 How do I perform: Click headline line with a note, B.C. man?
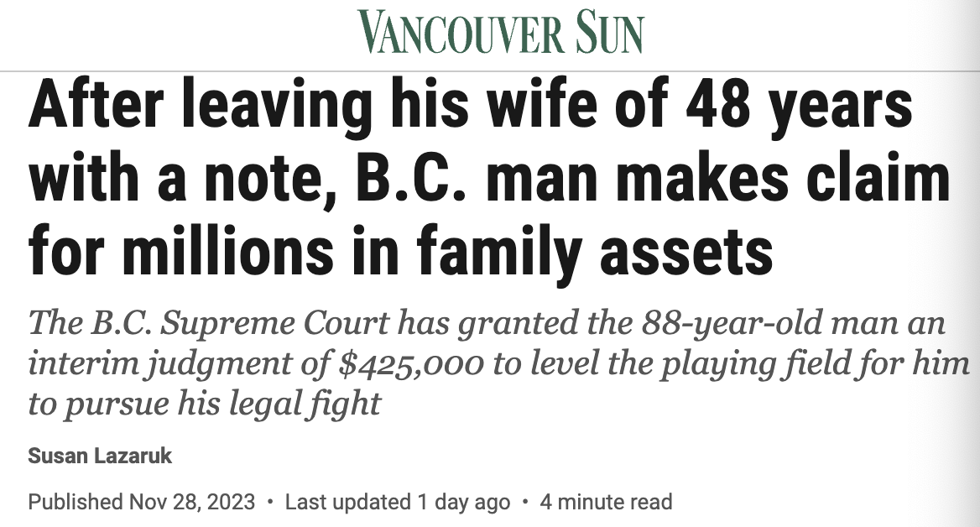pyautogui.click(x=489, y=179)
